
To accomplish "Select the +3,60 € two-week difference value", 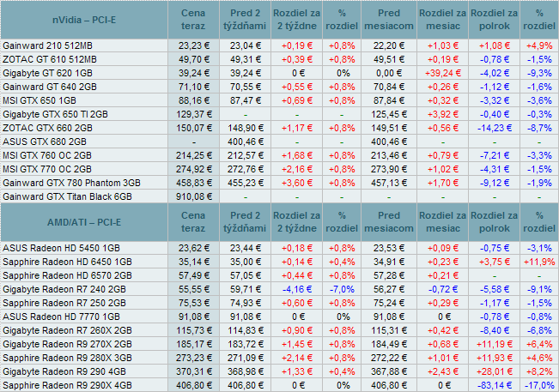I will pos(297,183).
